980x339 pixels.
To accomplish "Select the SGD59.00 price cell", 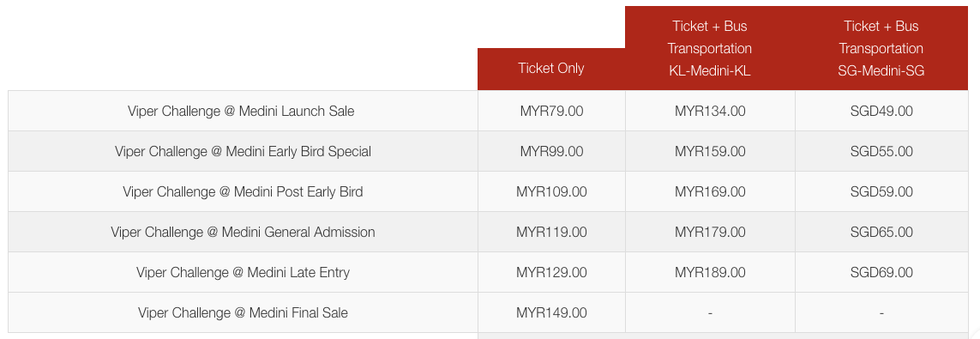I will tap(881, 192).
